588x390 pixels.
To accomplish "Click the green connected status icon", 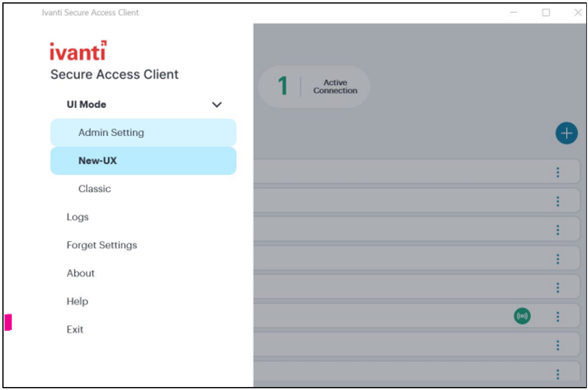I will click(522, 316).
